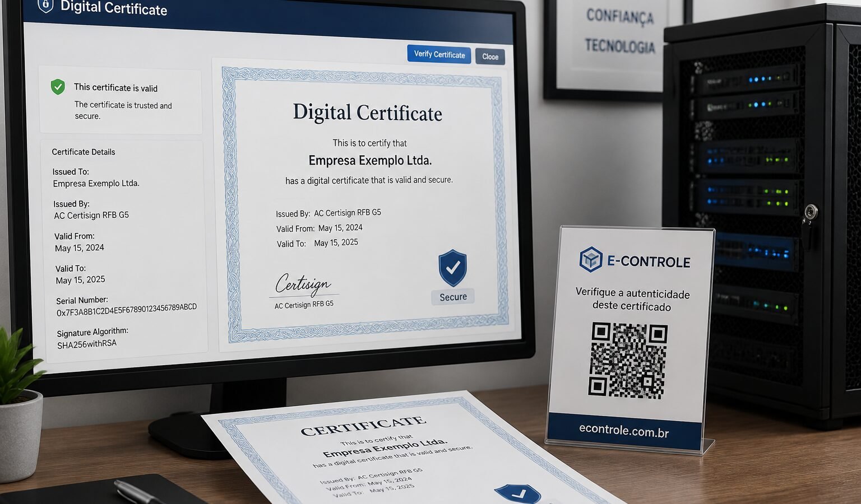Click the Valid To May 15, 2025 sidebar entry

pos(80,274)
